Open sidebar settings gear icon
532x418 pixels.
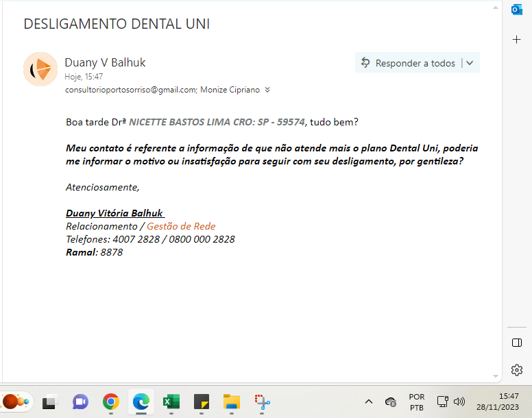pyautogui.click(x=516, y=370)
